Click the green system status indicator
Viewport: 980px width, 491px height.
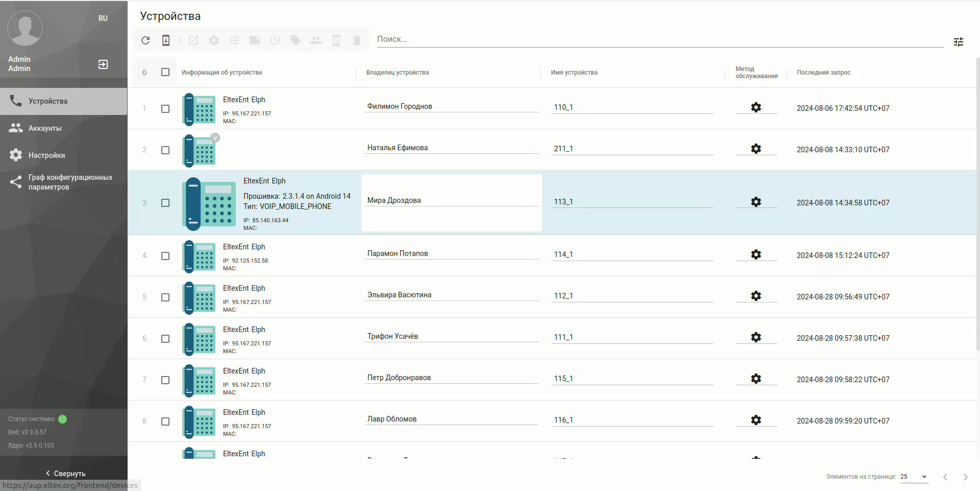pos(63,419)
